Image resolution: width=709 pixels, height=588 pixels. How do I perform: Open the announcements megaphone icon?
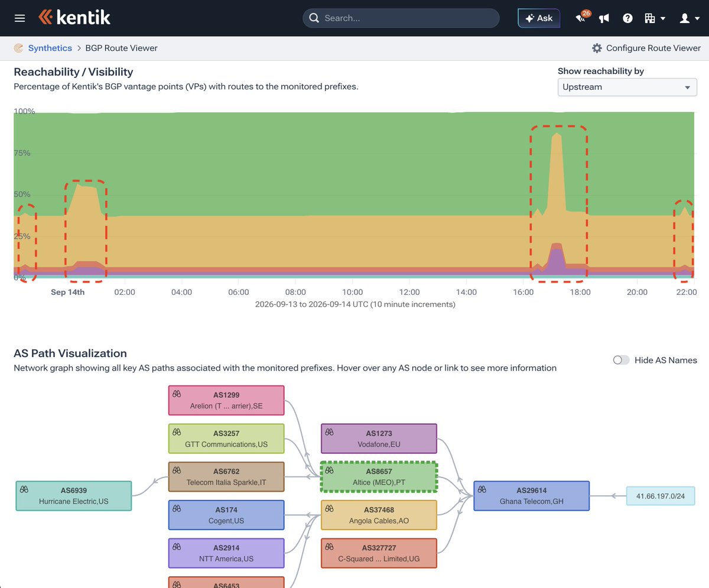[x=604, y=18]
